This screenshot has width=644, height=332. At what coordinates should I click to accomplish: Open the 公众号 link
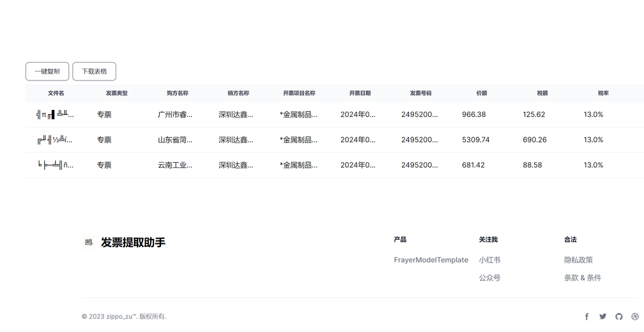point(489,278)
